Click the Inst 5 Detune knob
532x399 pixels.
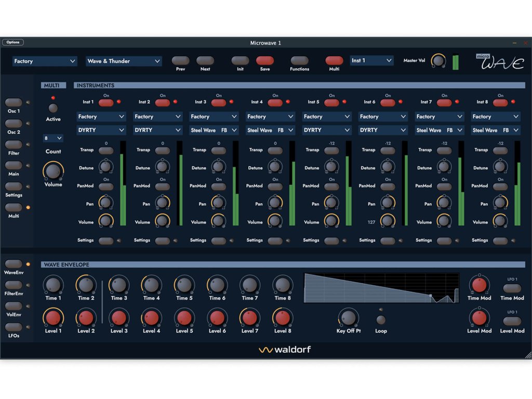pos(331,166)
